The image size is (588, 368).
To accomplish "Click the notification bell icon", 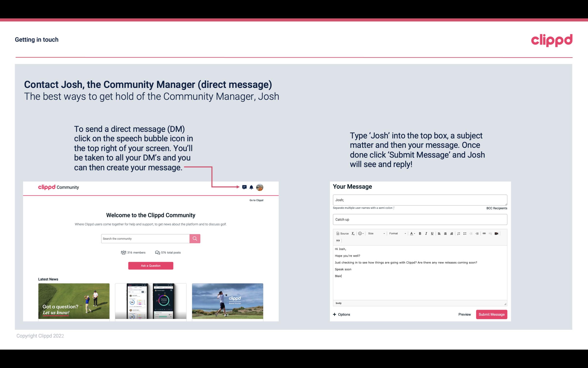I will [251, 187].
